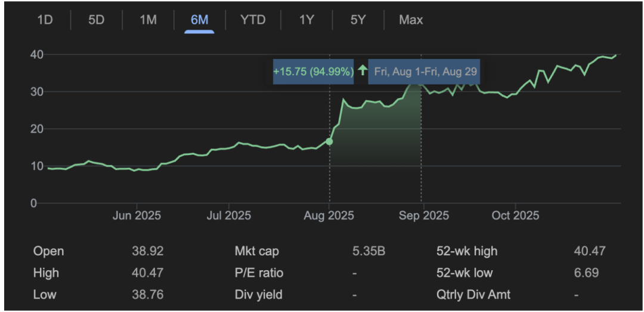644x312 pixels.
Task: Click the active 6M tab
Action: pos(199,20)
